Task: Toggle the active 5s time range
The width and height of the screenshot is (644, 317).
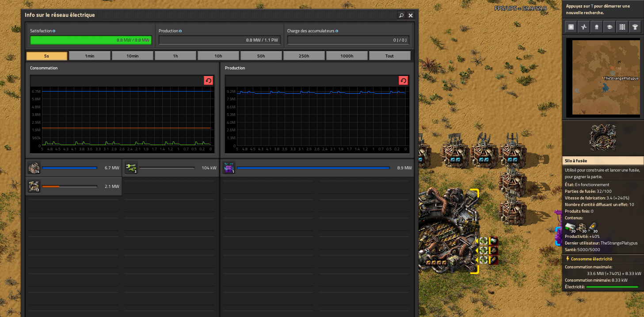Action: click(x=46, y=55)
